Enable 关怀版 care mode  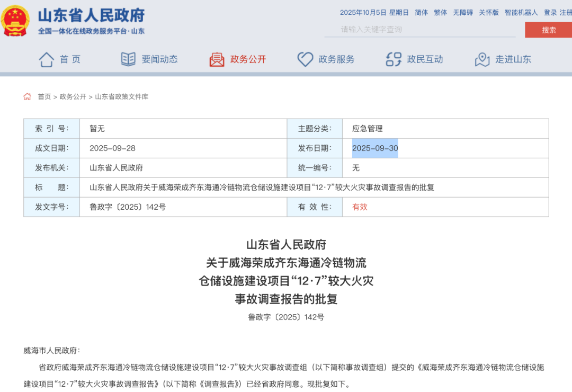tap(489, 13)
